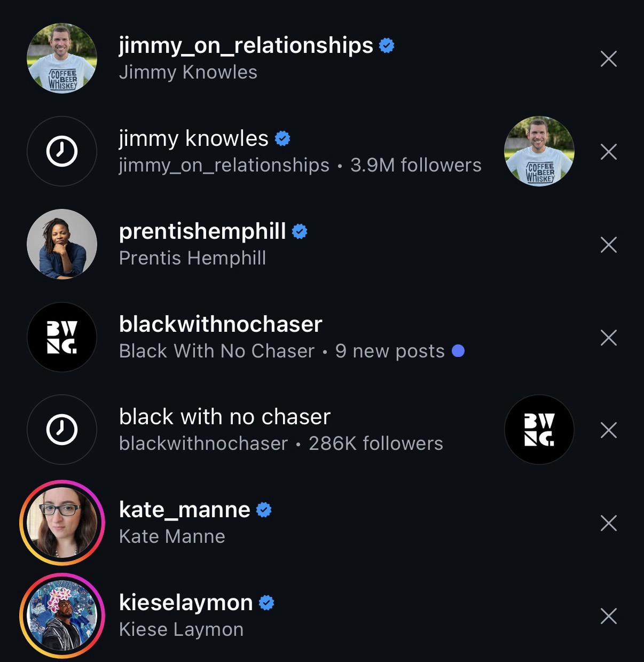Screen dimensions: 644x662
Task: Open Kiese Laymon's story ring avatar
Action: [x=62, y=616]
